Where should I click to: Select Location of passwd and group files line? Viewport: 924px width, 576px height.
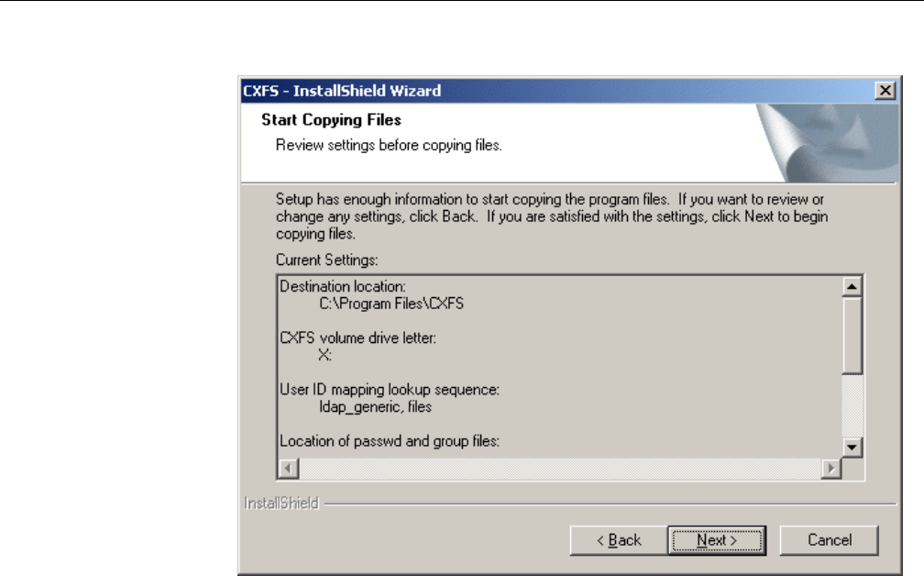click(x=390, y=441)
